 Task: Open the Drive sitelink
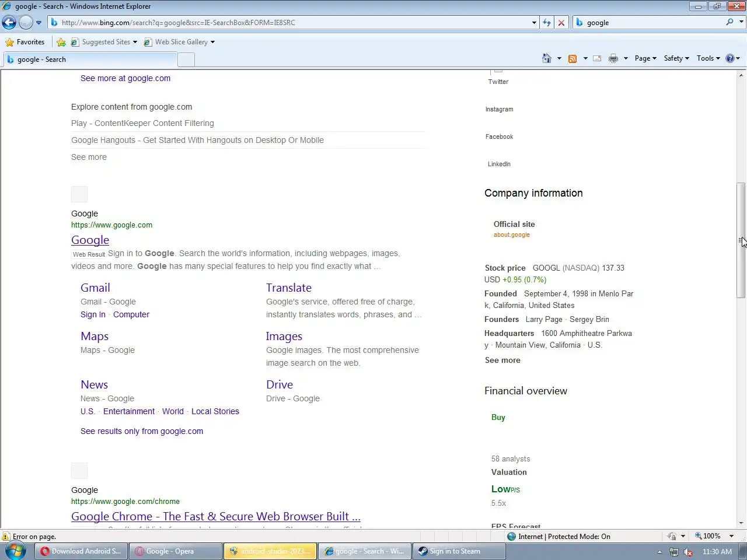(280, 384)
